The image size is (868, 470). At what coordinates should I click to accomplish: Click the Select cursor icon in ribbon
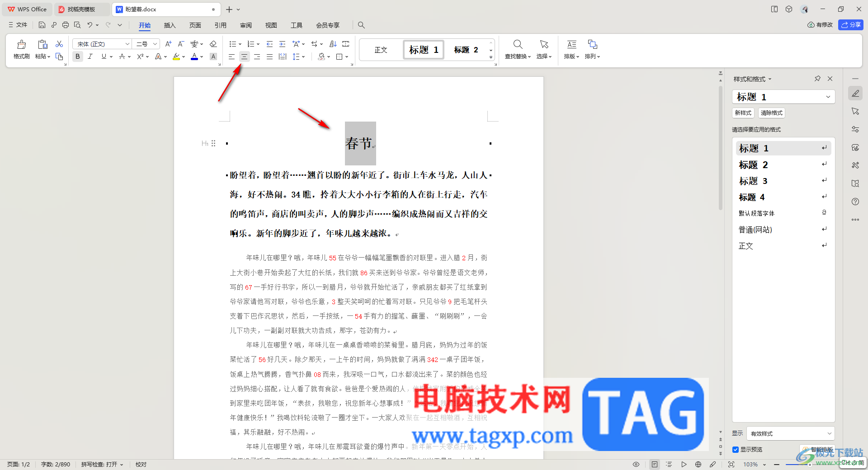coord(544,44)
